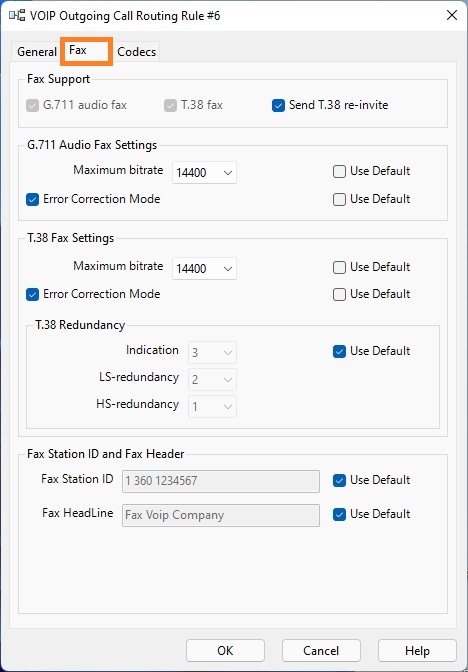
Task: Click the routing rule title bar icon
Action: [17, 16]
